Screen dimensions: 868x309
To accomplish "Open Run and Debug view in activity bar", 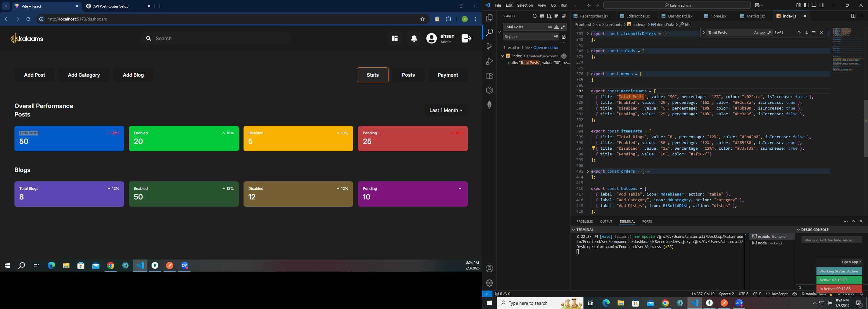I will (489, 61).
